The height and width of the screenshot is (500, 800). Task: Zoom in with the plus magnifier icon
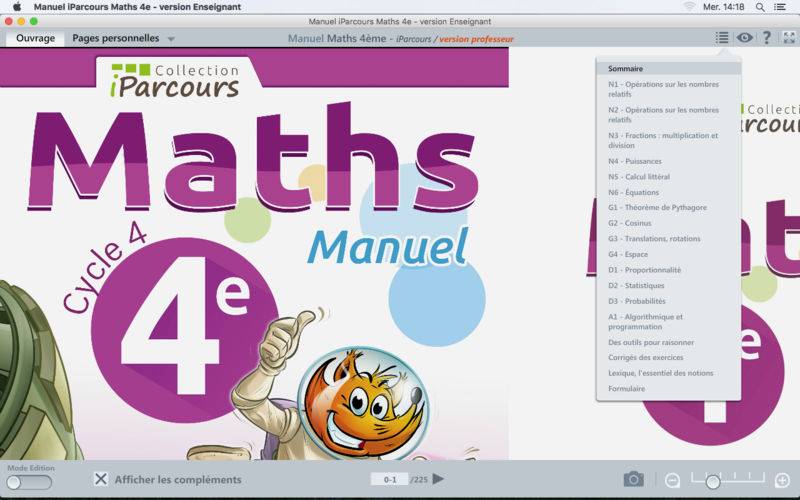point(782,480)
